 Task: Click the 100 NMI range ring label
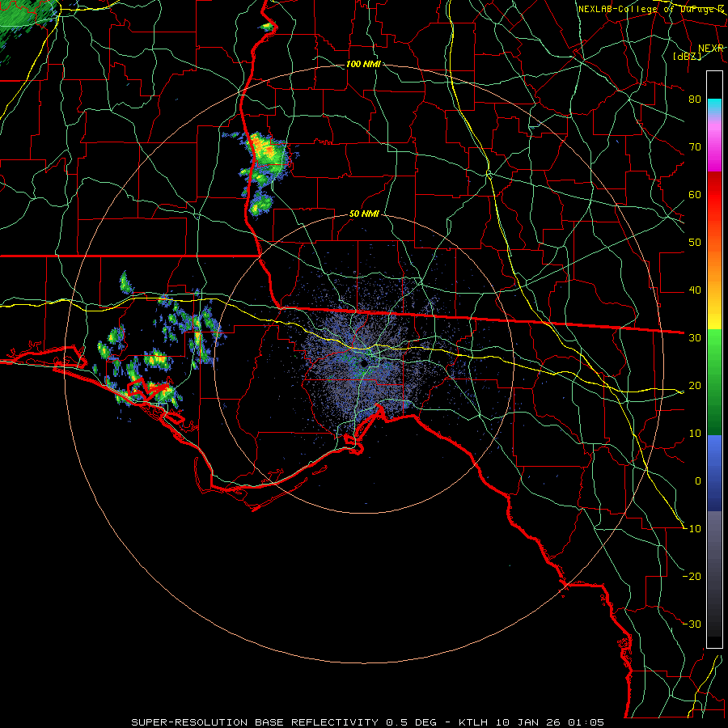(363, 64)
